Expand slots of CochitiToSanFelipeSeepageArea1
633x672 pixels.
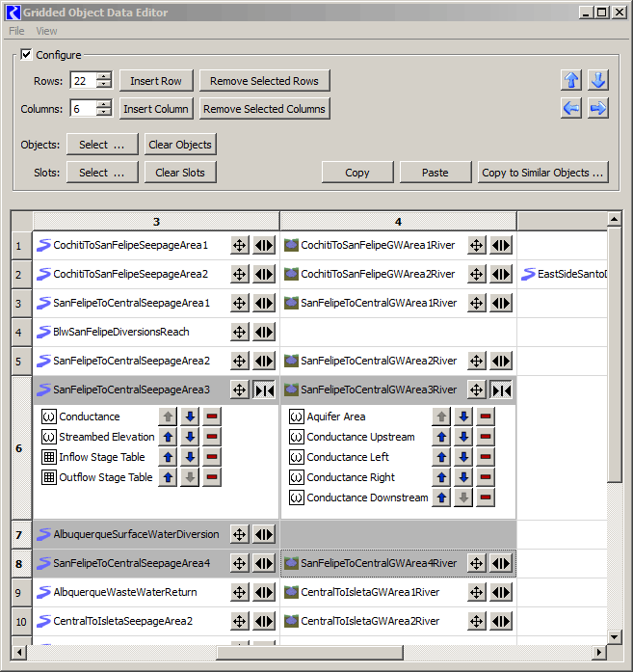pos(264,246)
